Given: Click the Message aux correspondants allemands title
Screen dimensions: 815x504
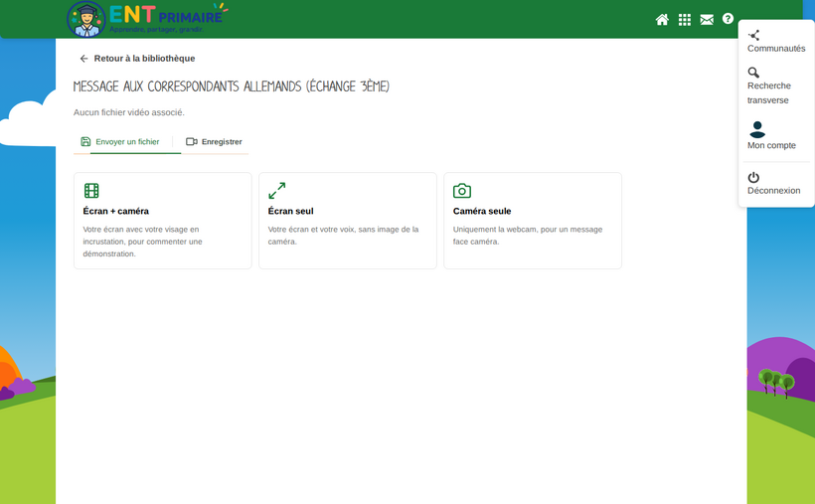Looking at the screenshot, I should coord(232,86).
